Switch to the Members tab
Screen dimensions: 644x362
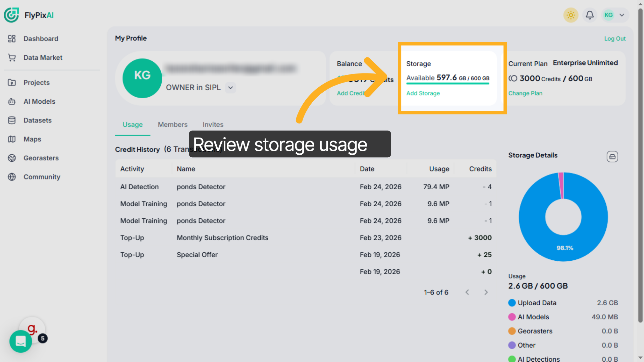pos(172,124)
